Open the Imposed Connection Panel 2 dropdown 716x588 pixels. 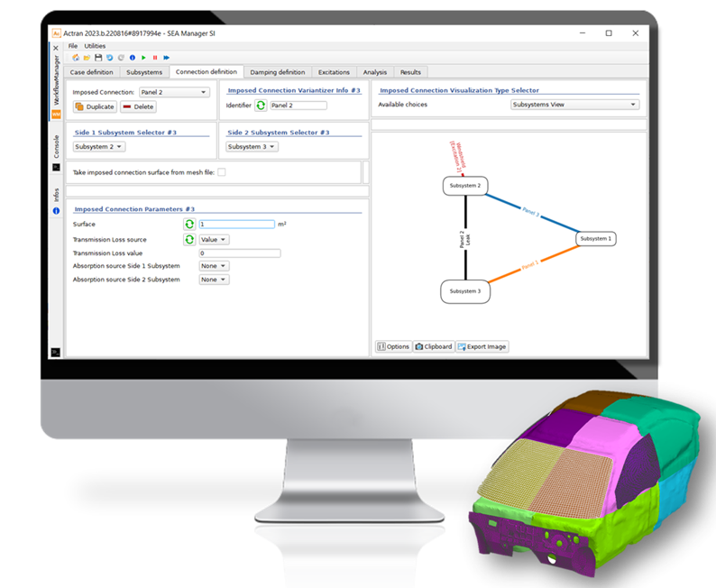click(174, 92)
